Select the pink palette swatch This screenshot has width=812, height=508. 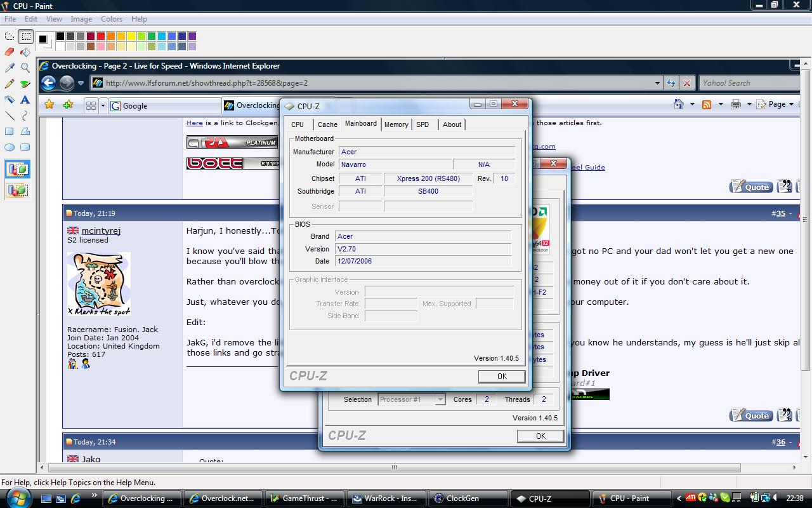pyautogui.click(x=101, y=46)
